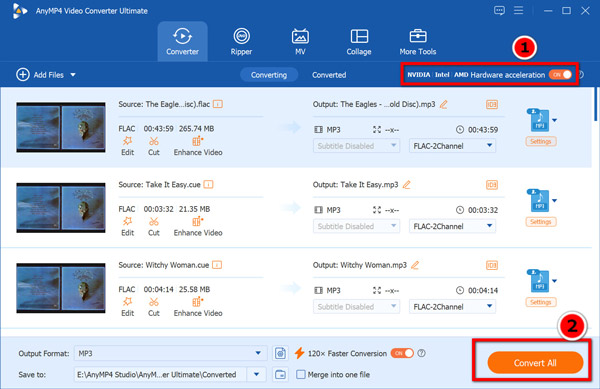Open More Tools tab
Screen dimensions: 600x389
417,41
